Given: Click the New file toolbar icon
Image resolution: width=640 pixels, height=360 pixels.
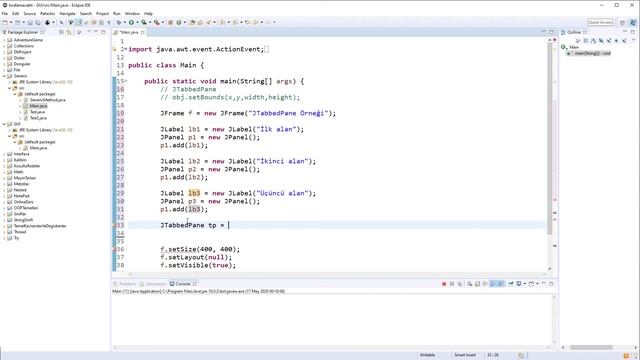Looking at the screenshot, I should coord(5,22).
